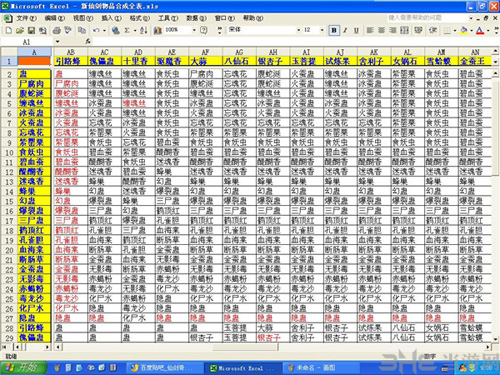This screenshot has width=500, height=375.
Task: Open the Print Preview icon
Action: [x=43, y=30]
